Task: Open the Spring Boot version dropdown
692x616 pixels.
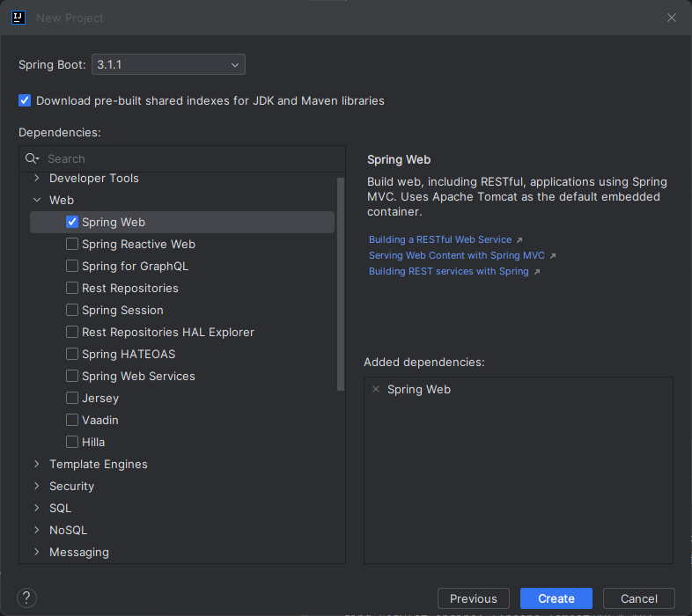Action: (168, 64)
